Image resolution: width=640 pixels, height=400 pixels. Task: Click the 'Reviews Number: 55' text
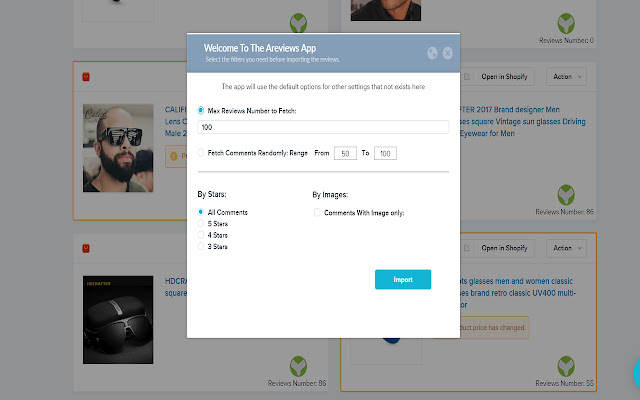[564, 383]
